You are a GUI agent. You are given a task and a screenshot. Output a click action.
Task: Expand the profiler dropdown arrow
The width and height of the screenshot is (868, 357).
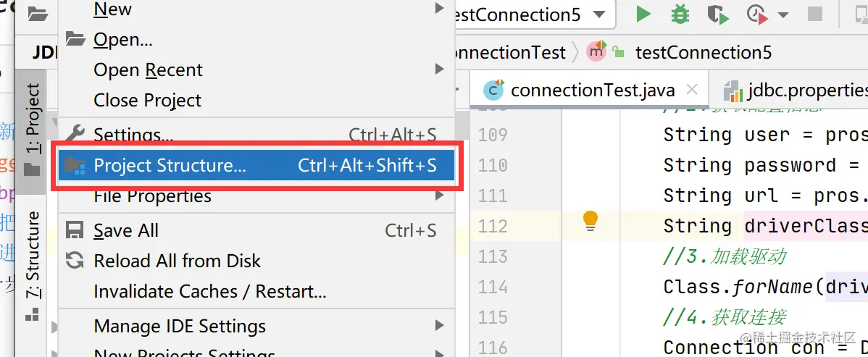point(783,15)
